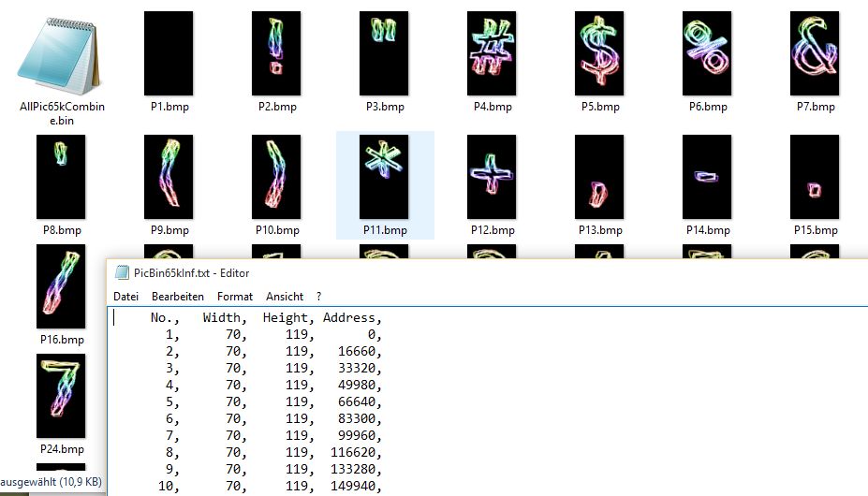
Task: Click the Notepad icon in the Editor title bar
Action: [x=122, y=272]
